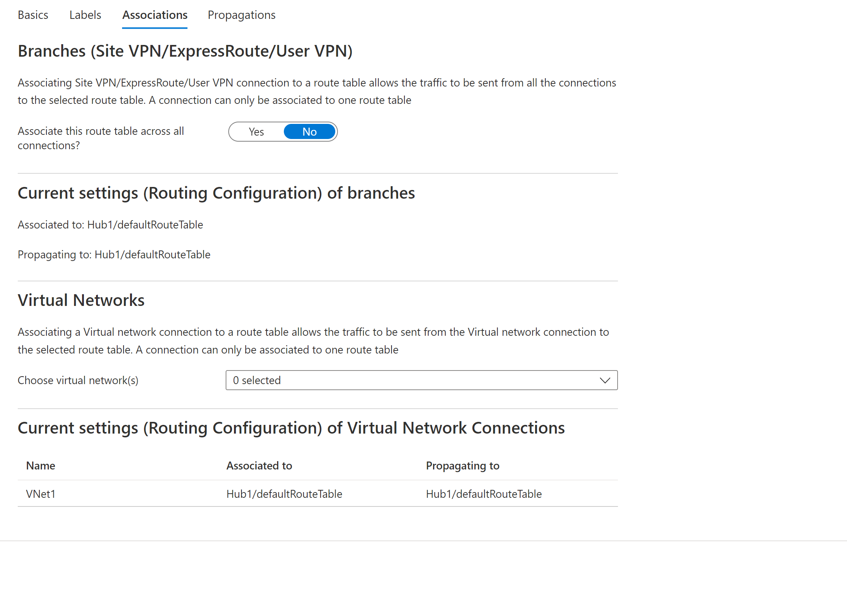Viewport: 847px width, 616px height.
Task: Choose No on the association toggle
Action: (x=310, y=132)
